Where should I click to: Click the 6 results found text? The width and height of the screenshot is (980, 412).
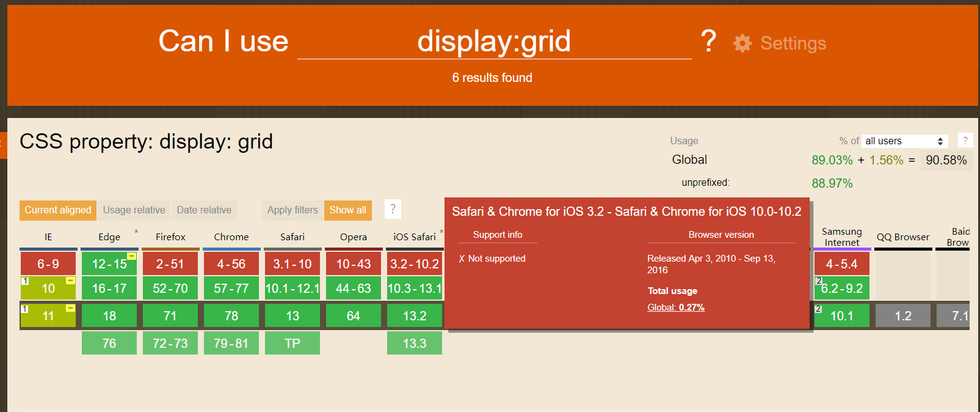point(492,78)
